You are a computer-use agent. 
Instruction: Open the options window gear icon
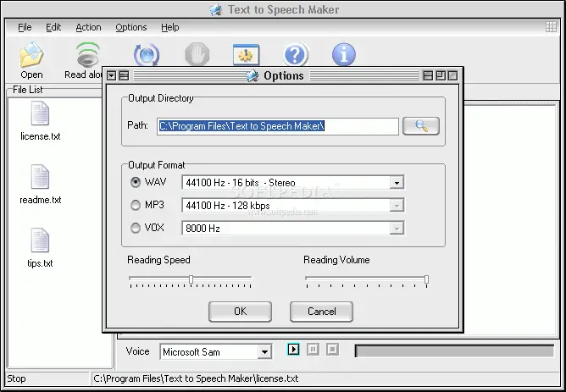(x=247, y=55)
